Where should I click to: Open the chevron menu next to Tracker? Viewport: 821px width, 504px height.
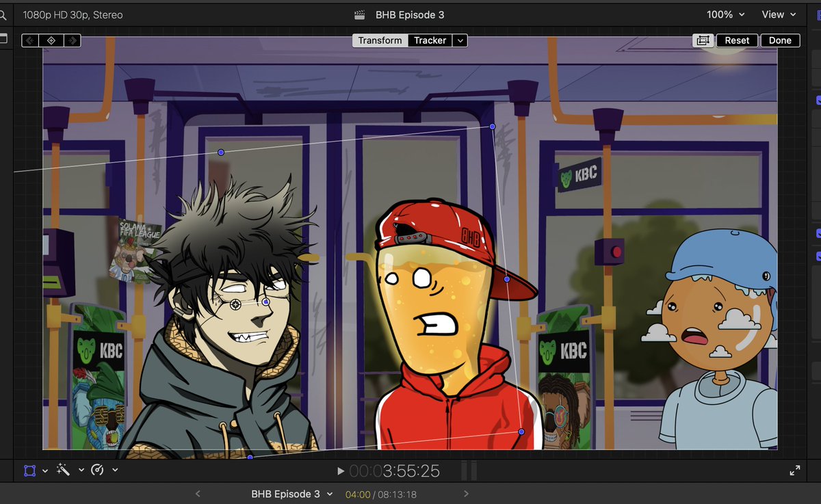460,40
